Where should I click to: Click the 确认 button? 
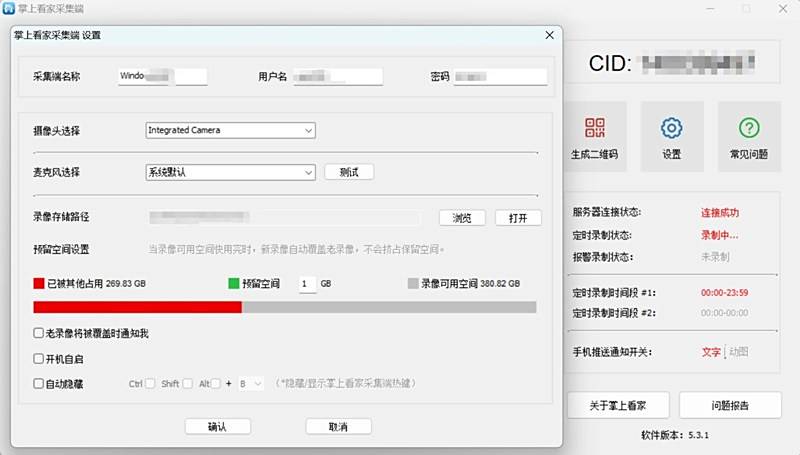click(x=217, y=426)
